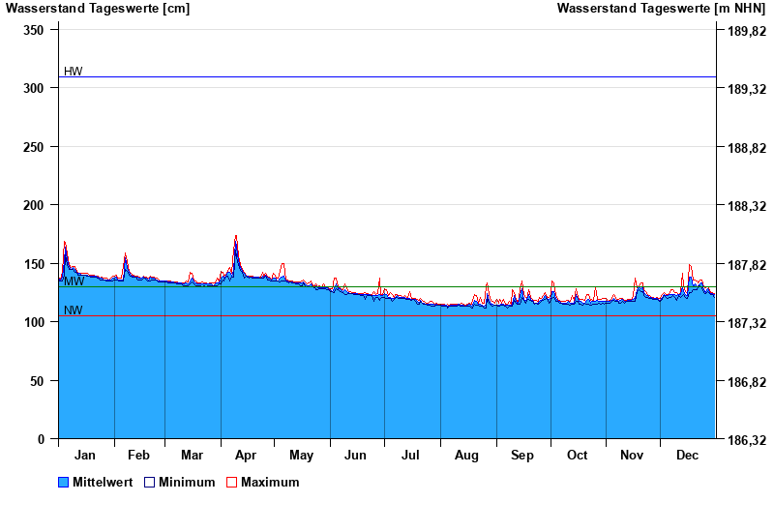The width and height of the screenshot is (774, 532).
Task: Click the 200 tick on left axis
Action: click(34, 205)
